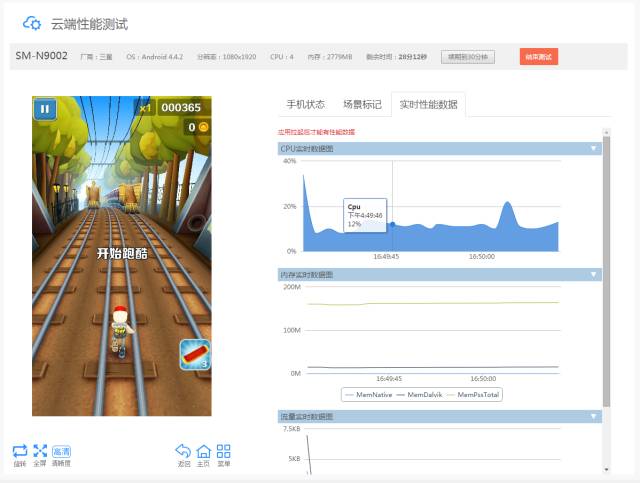
Task: Click the SM-N9002 device name
Action: click(x=42, y=56)
